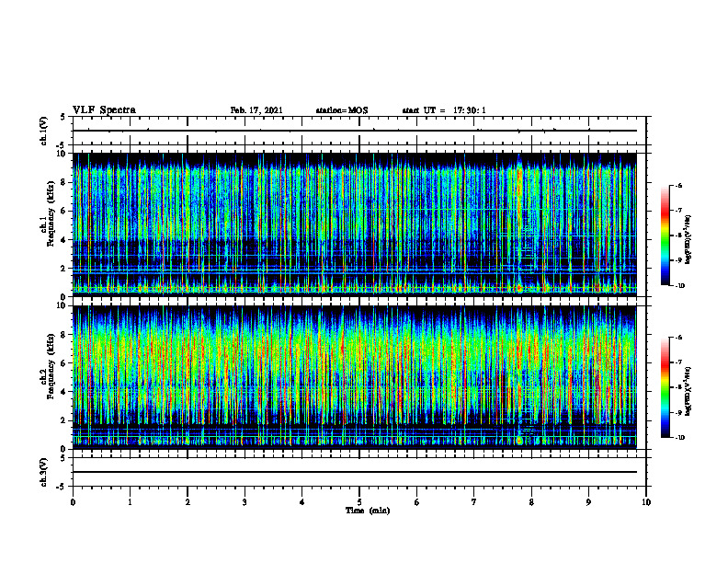
Task: Click the ch.1 color scale bar
Action: pos(665,236)
